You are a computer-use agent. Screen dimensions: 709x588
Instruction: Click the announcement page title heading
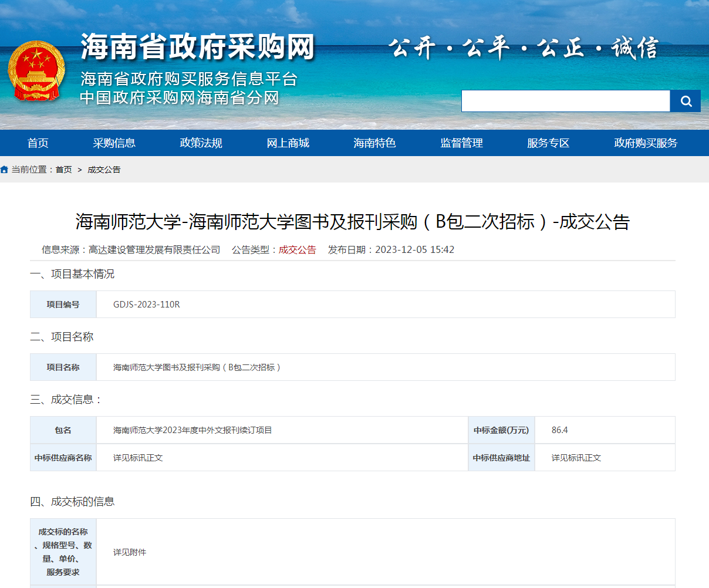click(353, 221)
